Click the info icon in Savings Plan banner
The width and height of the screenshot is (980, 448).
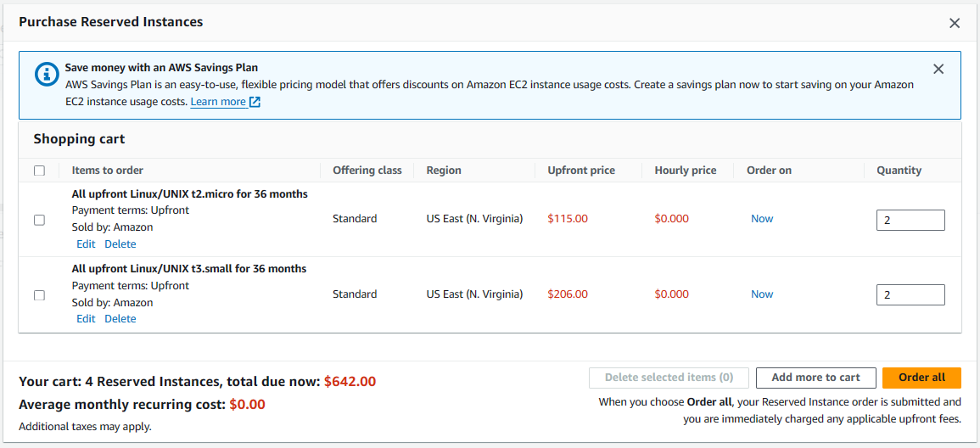tap(46, 74)
